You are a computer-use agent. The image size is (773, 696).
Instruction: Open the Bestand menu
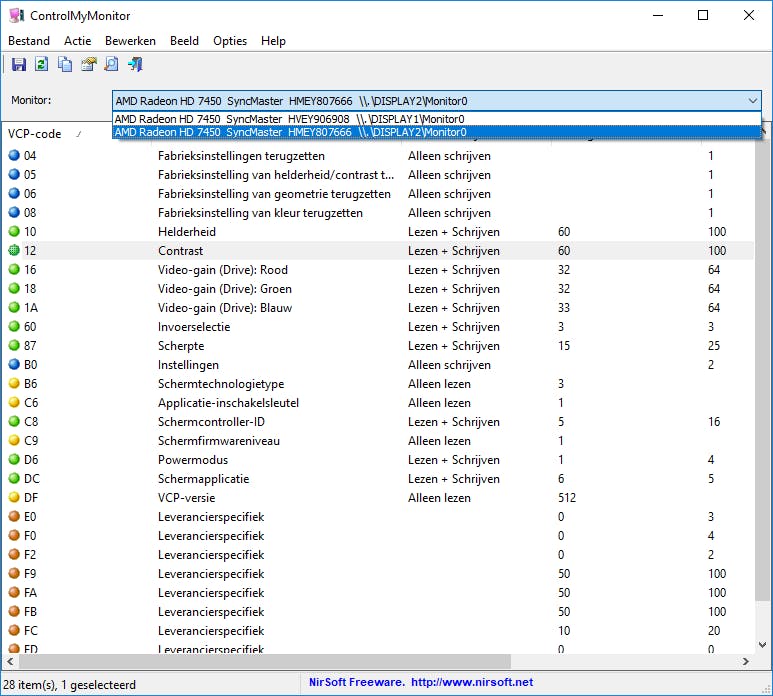29,41
